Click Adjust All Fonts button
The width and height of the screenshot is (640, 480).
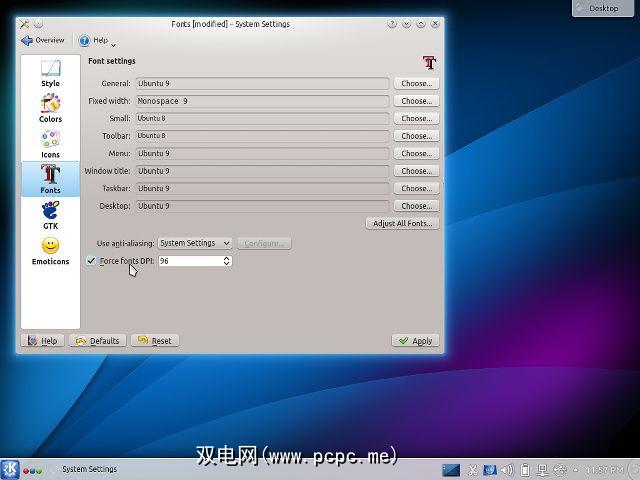click(x=402, y=224)
